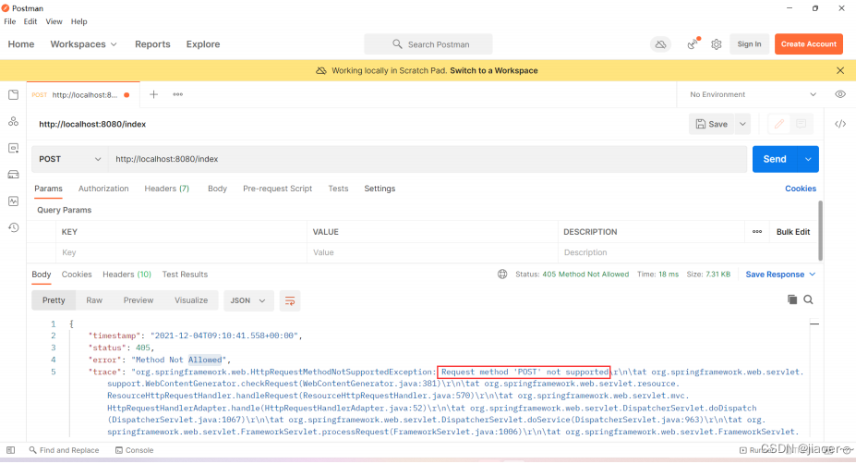
Task: Toggle word wrap for the response body
Action: (x=290, y=301)
